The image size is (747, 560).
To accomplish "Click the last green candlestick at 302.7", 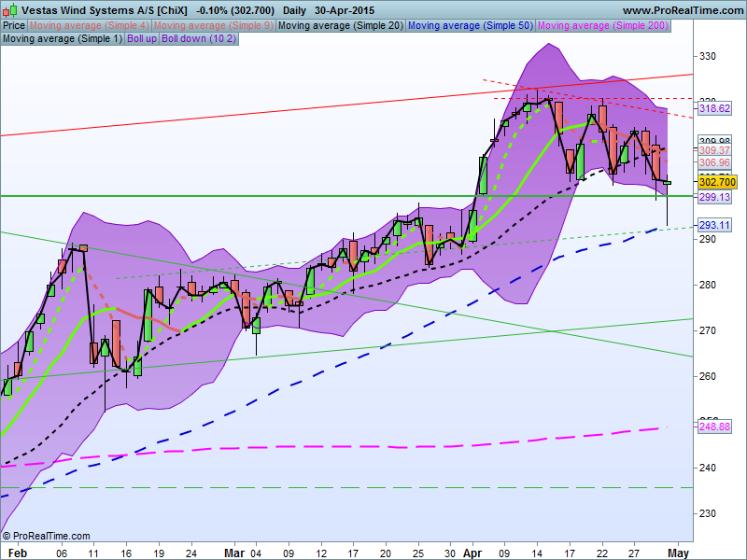I will (668, 183).
